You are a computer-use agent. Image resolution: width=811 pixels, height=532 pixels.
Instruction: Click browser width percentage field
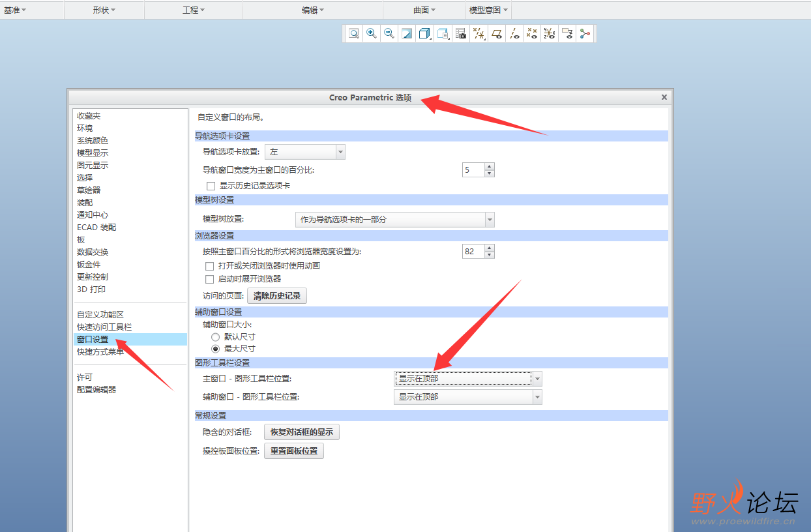[473, 251]
